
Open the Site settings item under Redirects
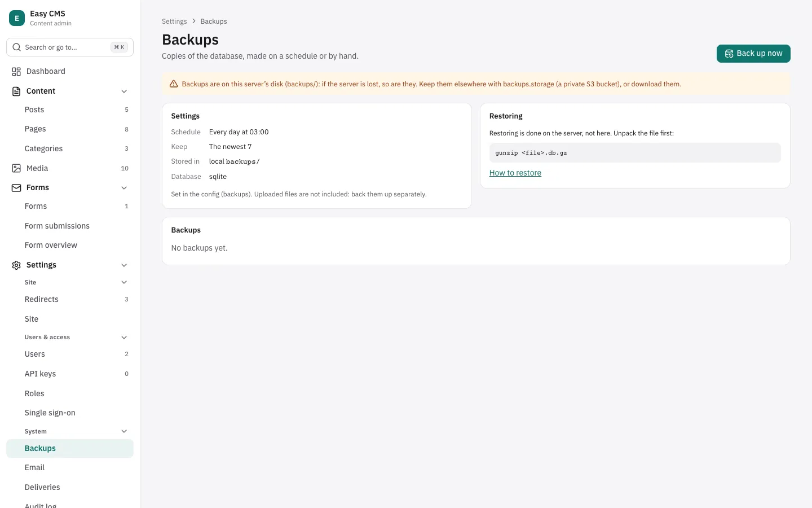[x=70, y=319]
